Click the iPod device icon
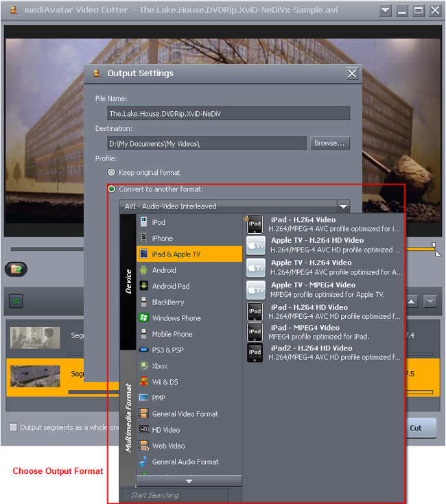446x504 pixels. coord(143,222)
